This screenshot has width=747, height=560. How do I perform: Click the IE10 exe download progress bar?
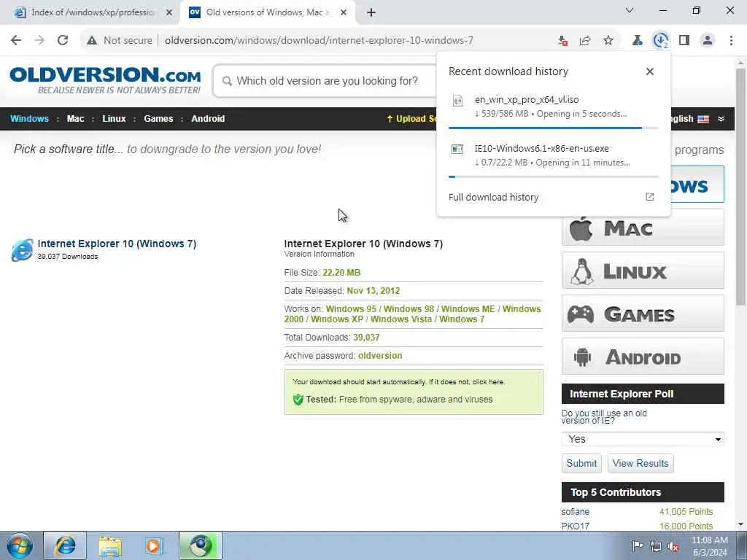click(x=554, y=176)
